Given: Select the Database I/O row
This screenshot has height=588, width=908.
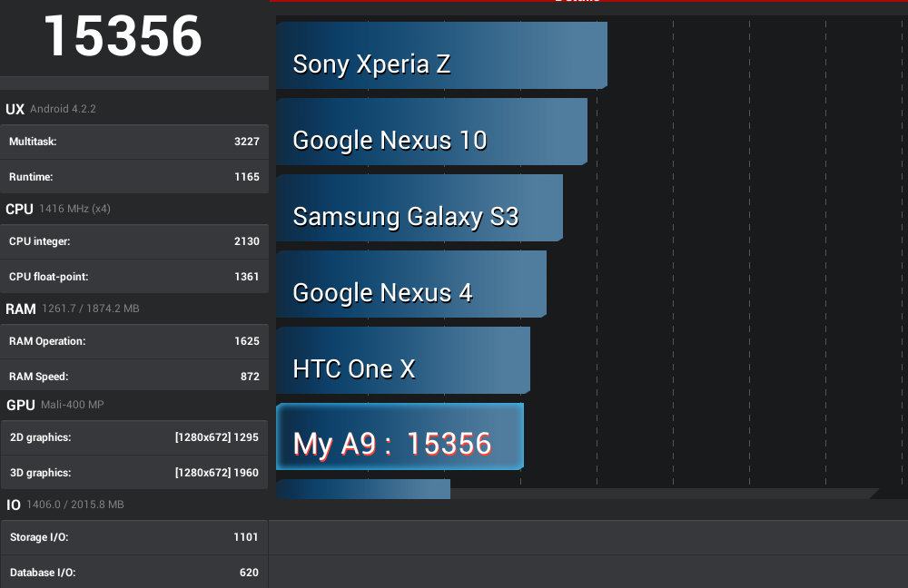Looking at the screenshot, I should (134, 573).
